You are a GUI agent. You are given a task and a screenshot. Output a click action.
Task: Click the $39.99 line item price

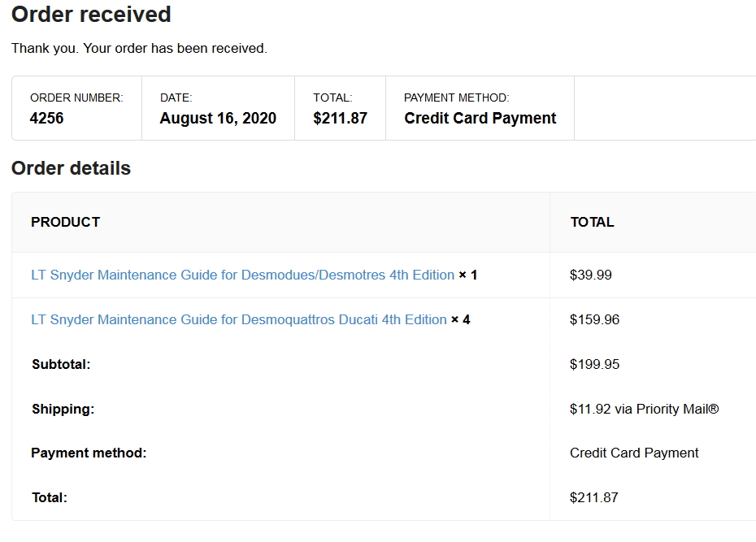[x=590, y=275]
